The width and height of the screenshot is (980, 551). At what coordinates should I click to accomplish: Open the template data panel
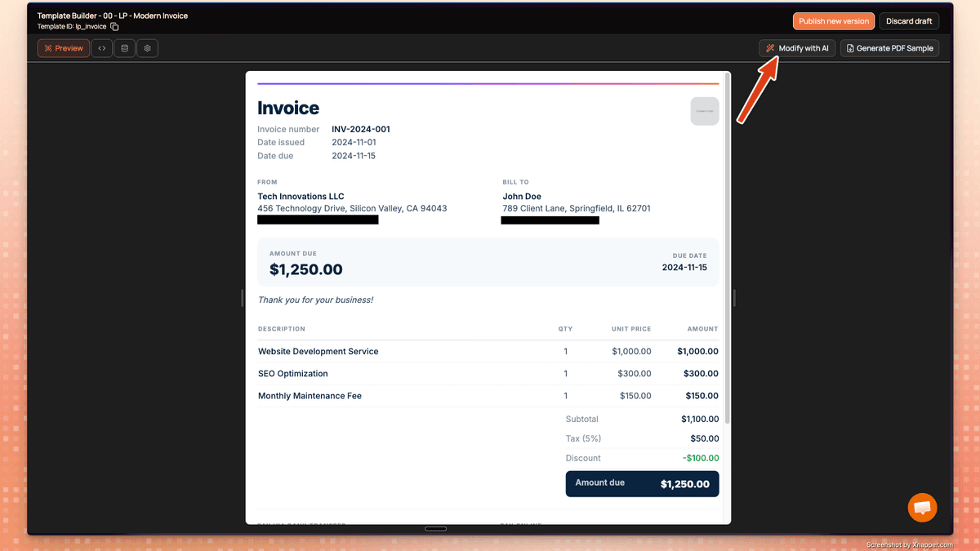pyautogui.click(x=124, y=48)
